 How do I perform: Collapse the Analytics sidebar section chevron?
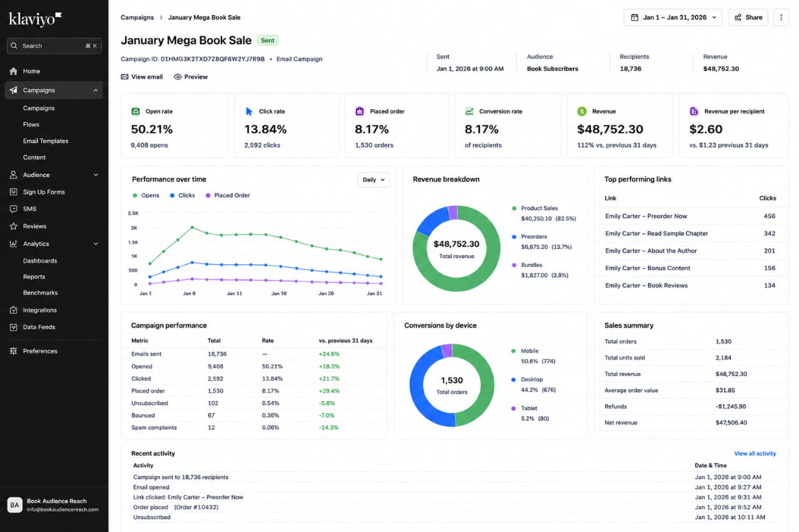(96, 244)
